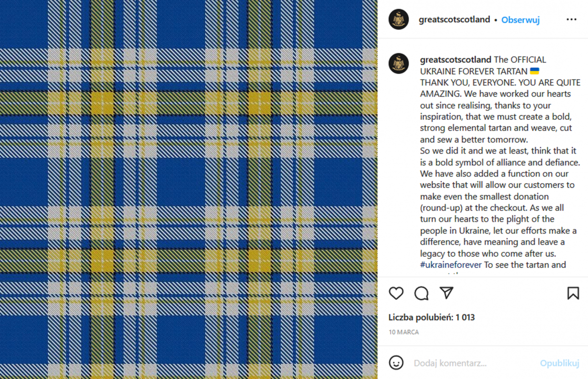This screenshot has width=588, height=379.
Task: Publish the comment with Opublikuj
Action: tap(560, 363)
